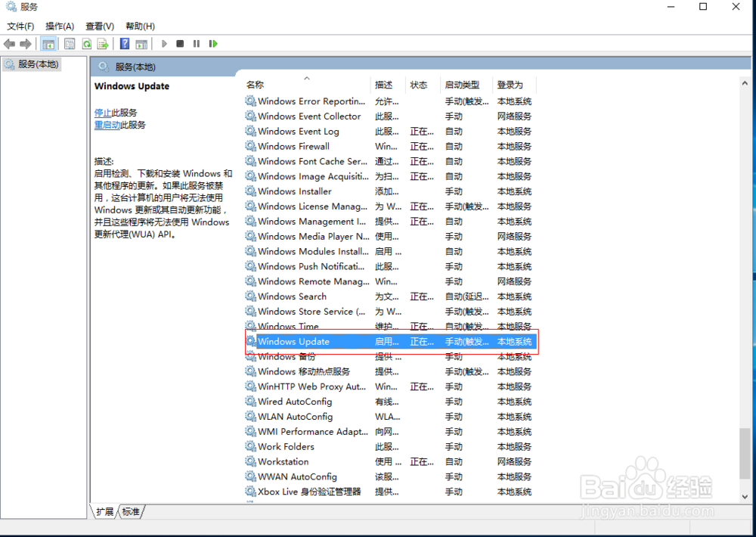The height and width of the screenshot is (537, 756).
Task: Select Windows Error Reportin... service name
Action: (311, 101)
